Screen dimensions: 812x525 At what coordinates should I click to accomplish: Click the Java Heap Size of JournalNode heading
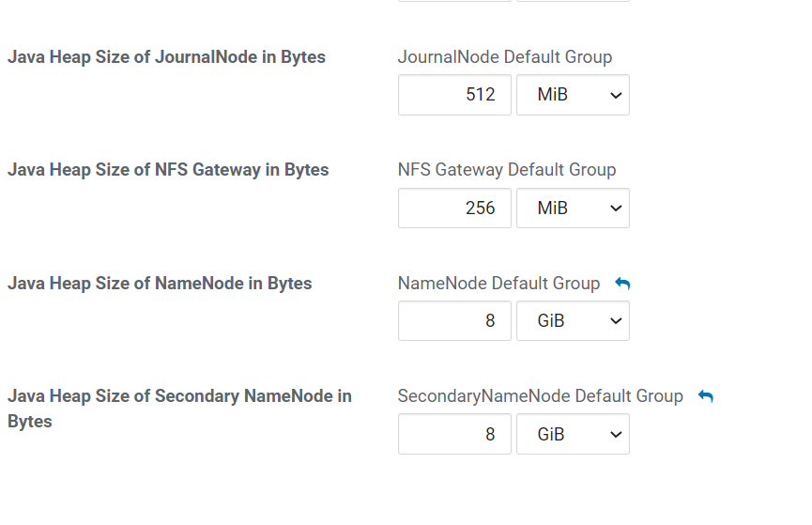166,57
